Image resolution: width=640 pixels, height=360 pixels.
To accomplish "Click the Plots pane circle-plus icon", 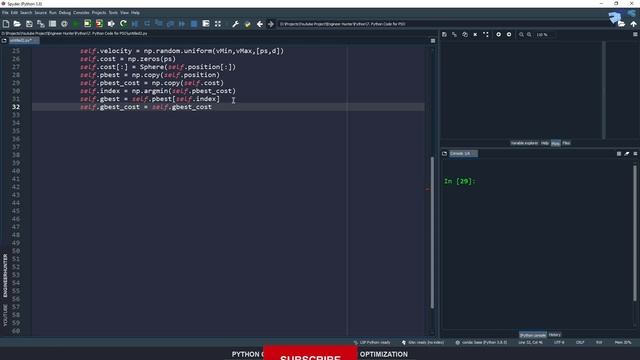I will click(x=498, y=35).
